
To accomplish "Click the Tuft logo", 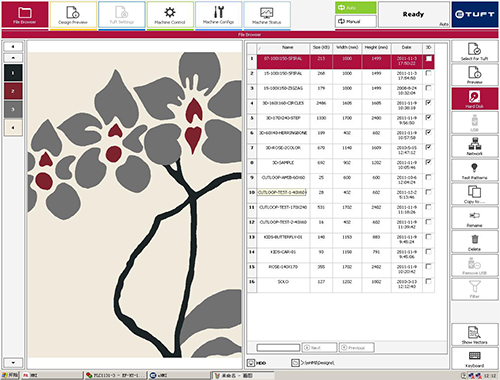I will 475,14.
